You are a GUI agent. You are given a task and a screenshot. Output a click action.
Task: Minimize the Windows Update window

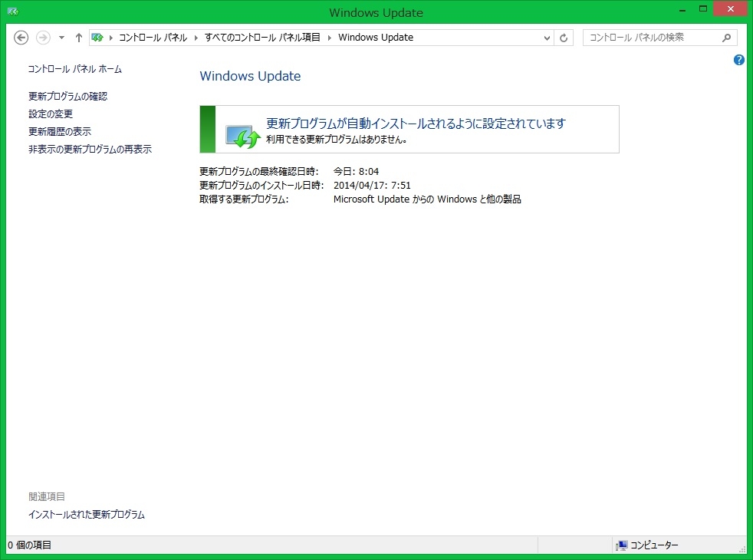click(682, 9)
